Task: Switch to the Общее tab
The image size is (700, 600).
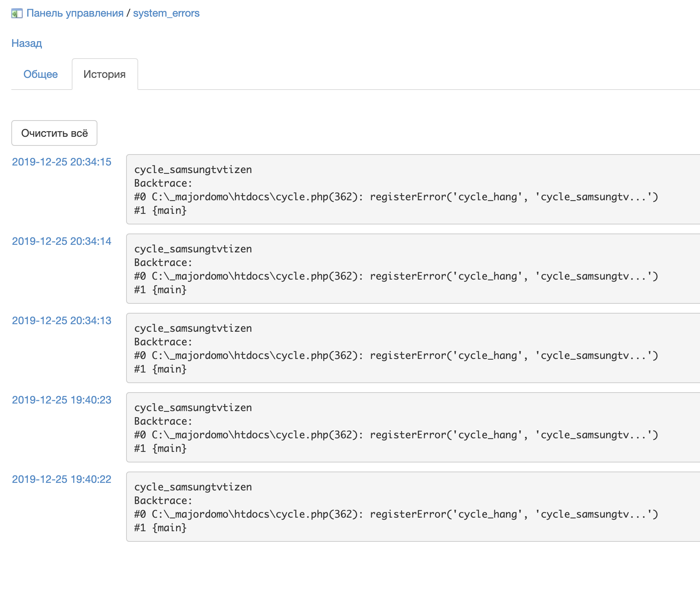Action: [x=40, y=74]
